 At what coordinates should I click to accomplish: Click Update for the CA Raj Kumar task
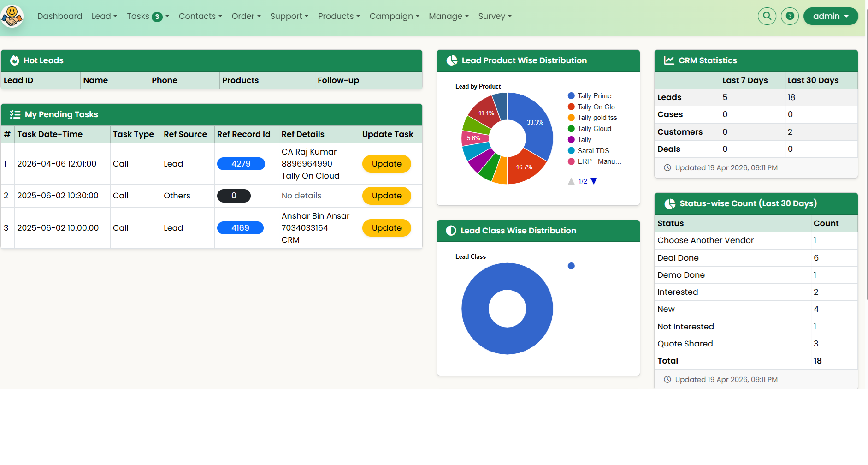386,164
